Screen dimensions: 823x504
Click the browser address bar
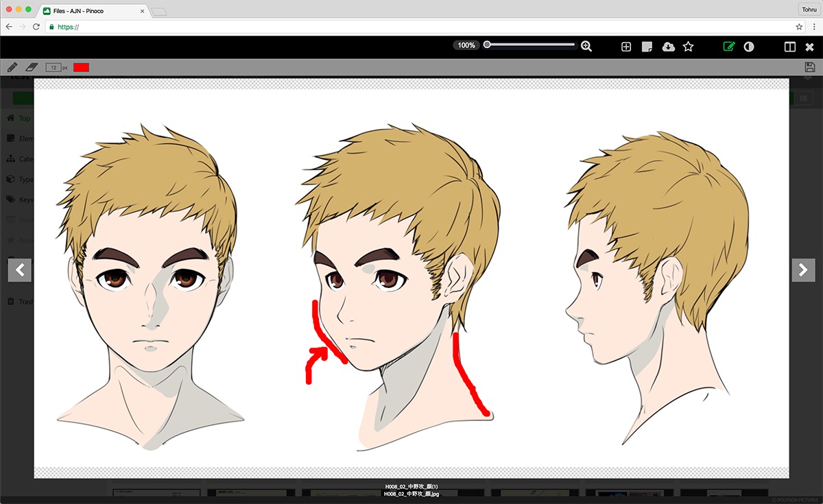pos(411,27)
